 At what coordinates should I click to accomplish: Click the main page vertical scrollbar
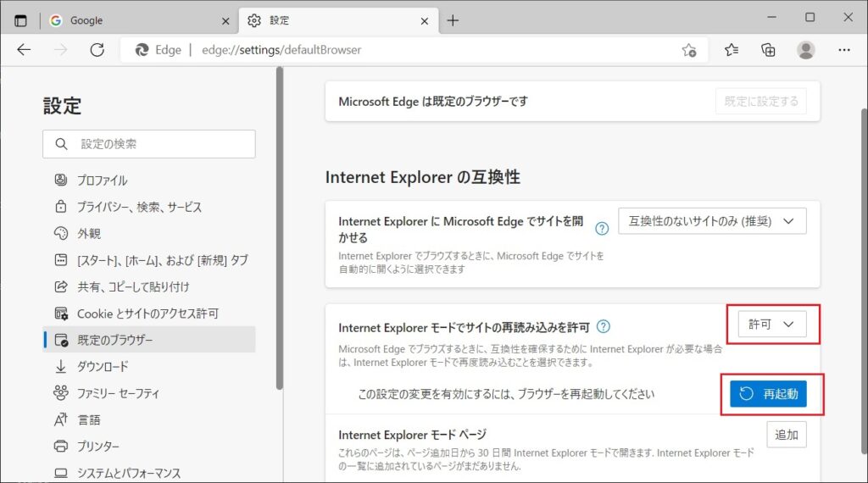864,282
